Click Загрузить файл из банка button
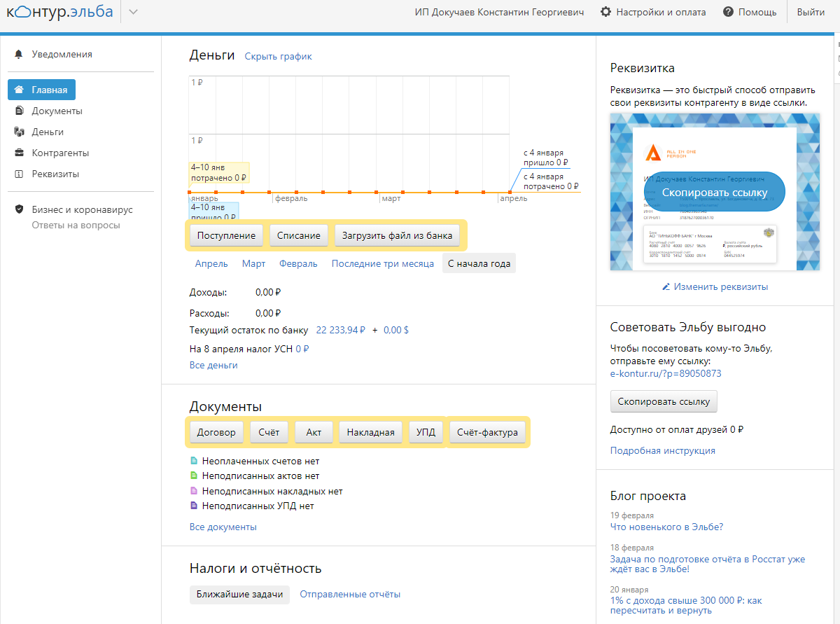This screenshot has width=840, height=624. (x=397, y=235)
